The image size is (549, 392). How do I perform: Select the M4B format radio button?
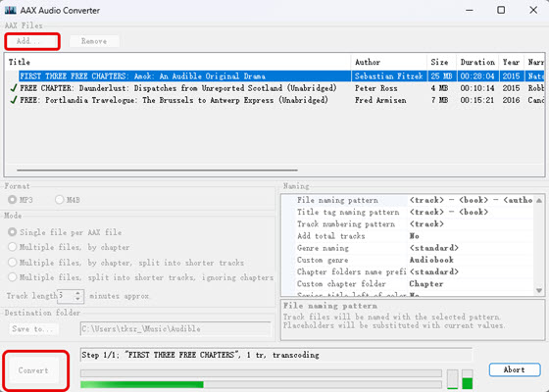[60, 200]
